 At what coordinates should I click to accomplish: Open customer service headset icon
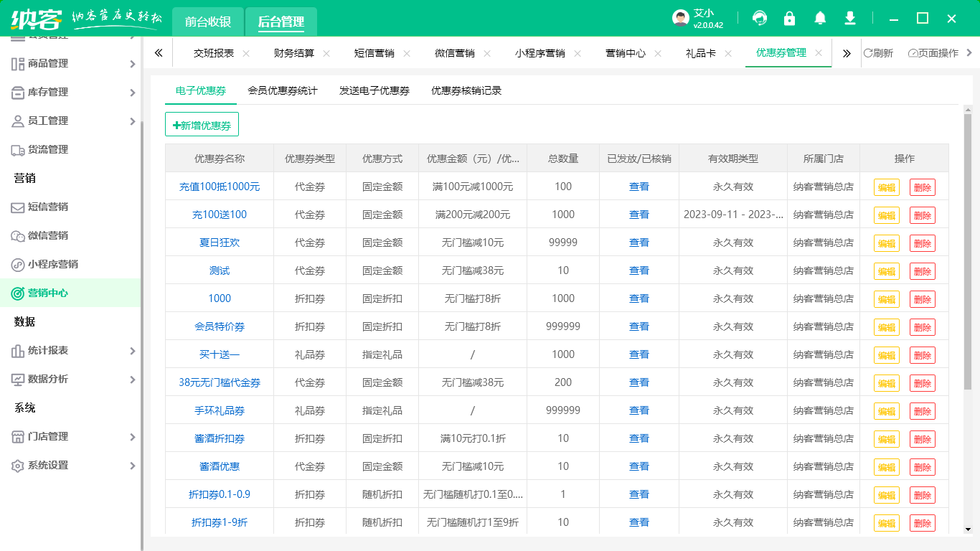pos(759,18)
